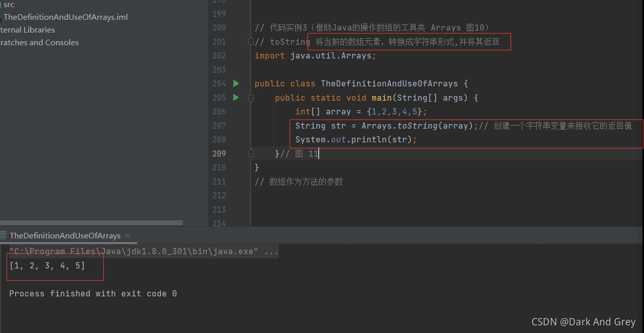Click the int[] array declaration line
The width and height of the screenshot is (644, 333).
[361, 111]
